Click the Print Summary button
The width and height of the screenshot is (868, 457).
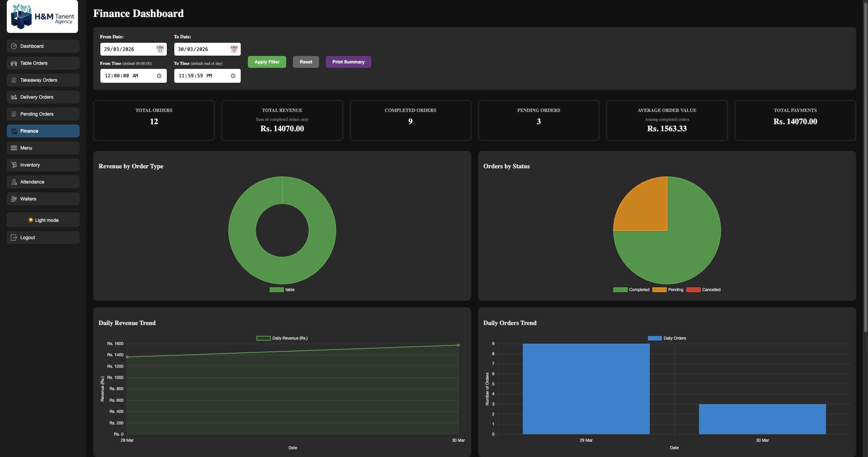(348, 62)
